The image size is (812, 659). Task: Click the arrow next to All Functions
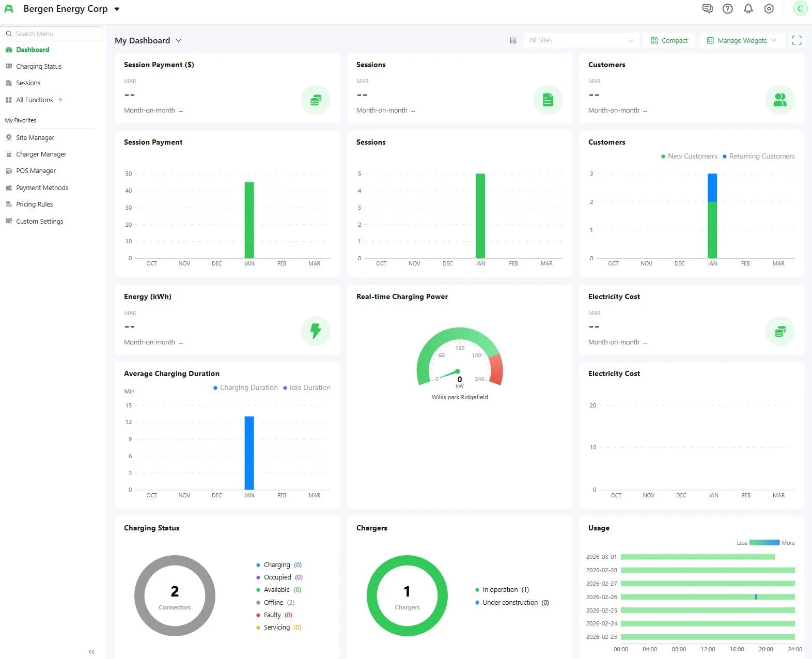[60, 100]
